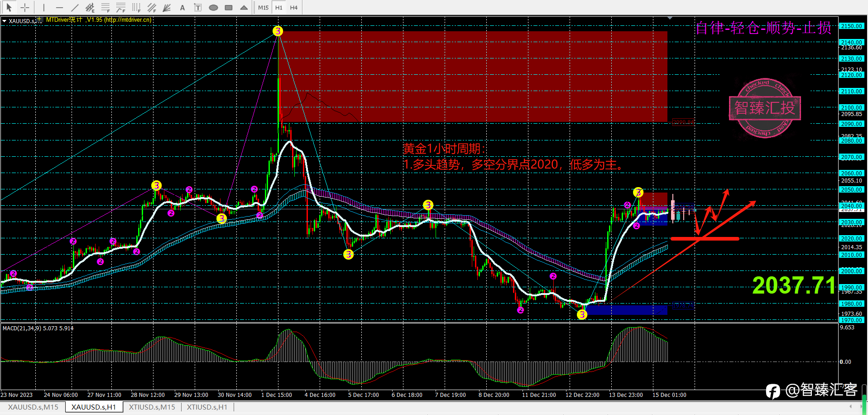Select the trendline drawing tool
This screenshot has width=868, height=415.
click(75, 7)
